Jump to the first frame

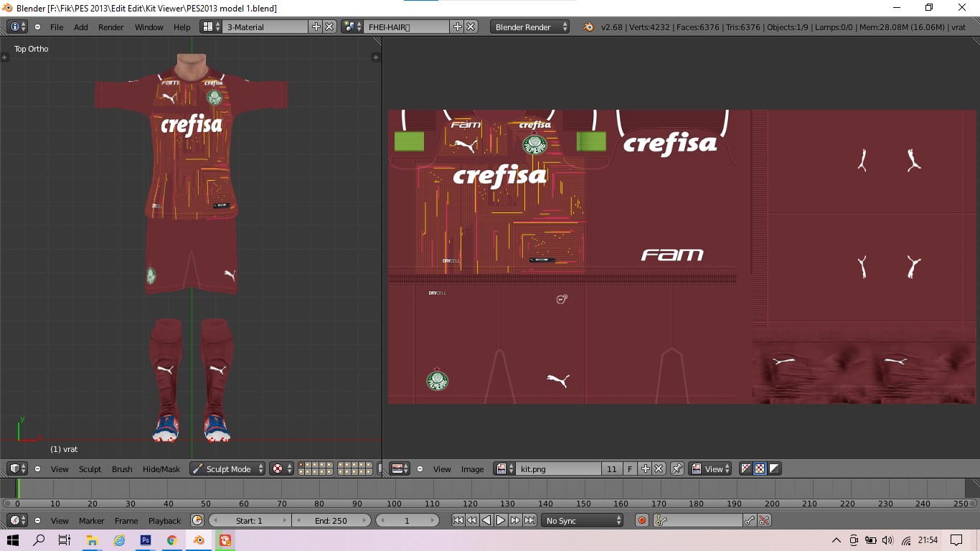click(x=458, y=520)
